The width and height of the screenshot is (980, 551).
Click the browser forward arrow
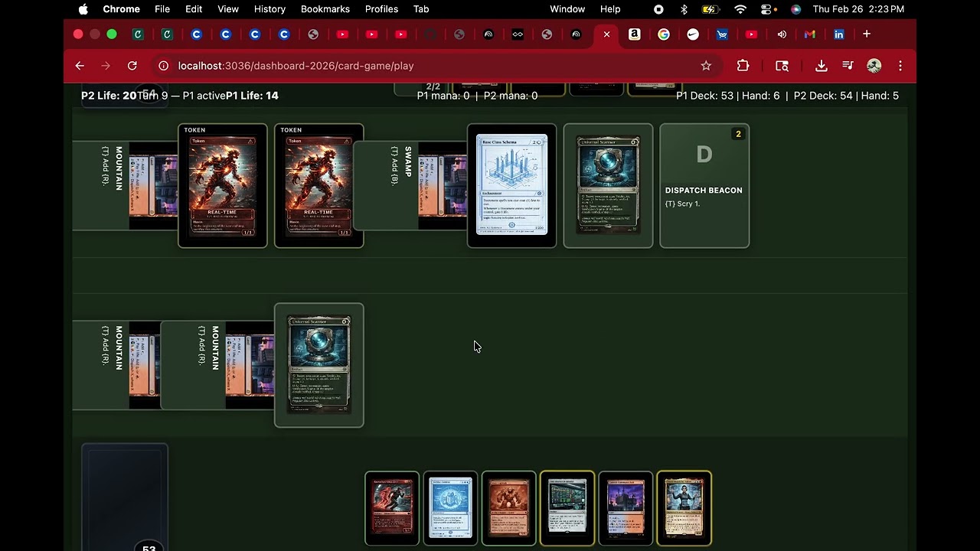(106, 66)
